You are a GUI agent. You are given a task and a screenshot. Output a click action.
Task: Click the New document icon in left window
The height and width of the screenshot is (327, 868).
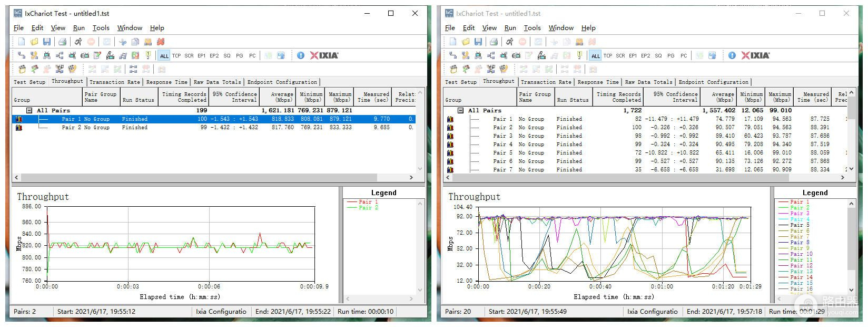[x=22, y=42]
